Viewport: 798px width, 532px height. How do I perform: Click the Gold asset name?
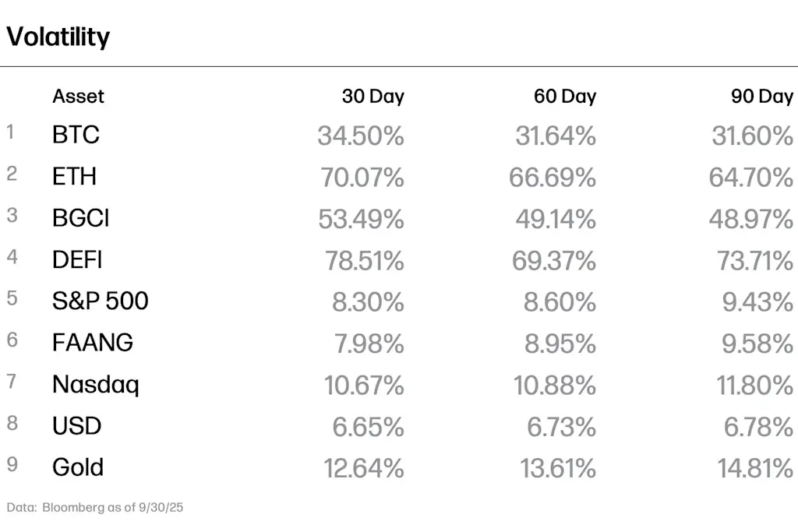coord(78,467)
